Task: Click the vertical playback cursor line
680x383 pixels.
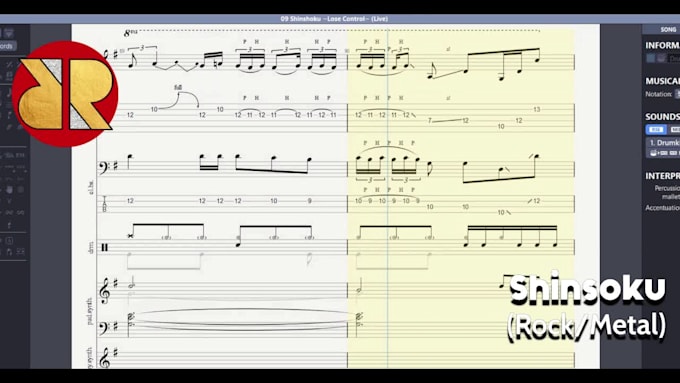Action: click(388, 195)
